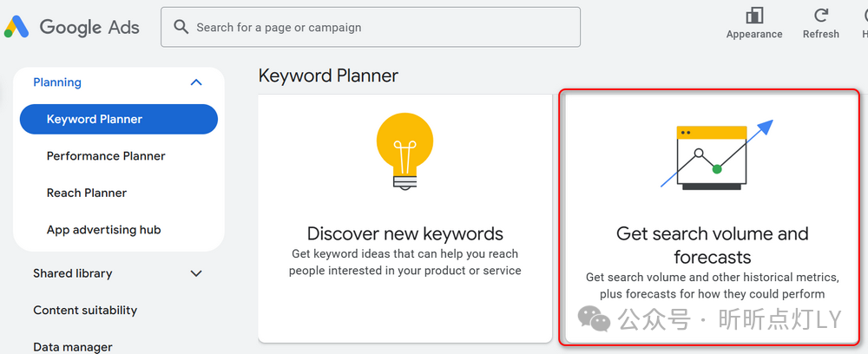Open Data manager in sidebar

[x=73, y=346]
